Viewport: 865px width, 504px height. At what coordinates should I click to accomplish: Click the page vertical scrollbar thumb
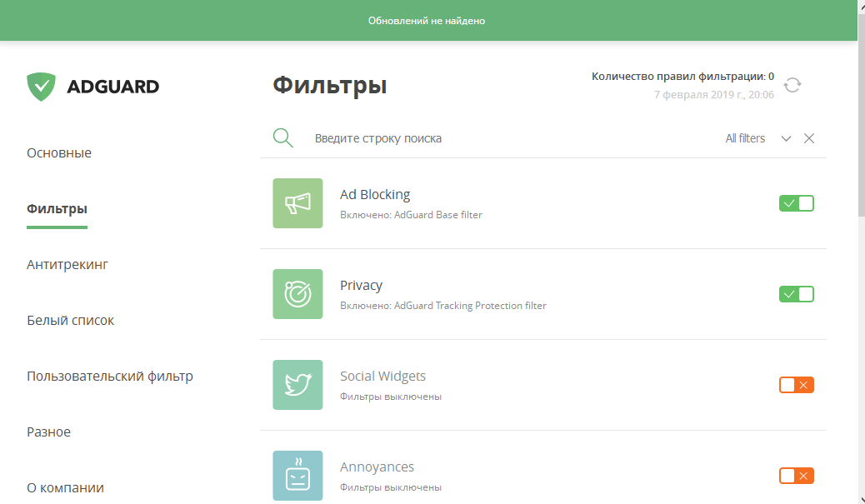point(861,116)
